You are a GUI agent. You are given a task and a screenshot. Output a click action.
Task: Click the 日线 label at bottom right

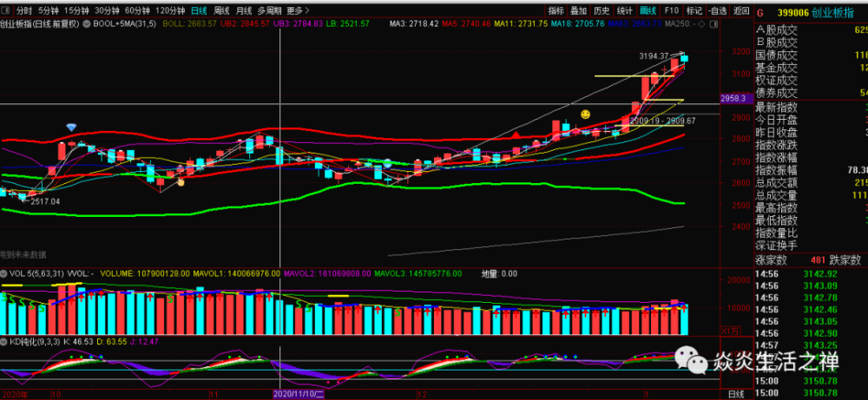tap(735, 393)
